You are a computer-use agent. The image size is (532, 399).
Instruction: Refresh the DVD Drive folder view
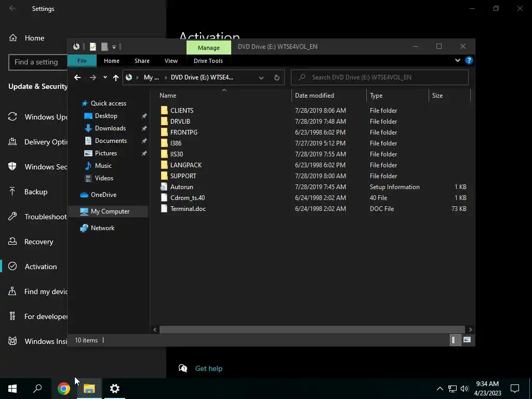click(x=276, y=78)
